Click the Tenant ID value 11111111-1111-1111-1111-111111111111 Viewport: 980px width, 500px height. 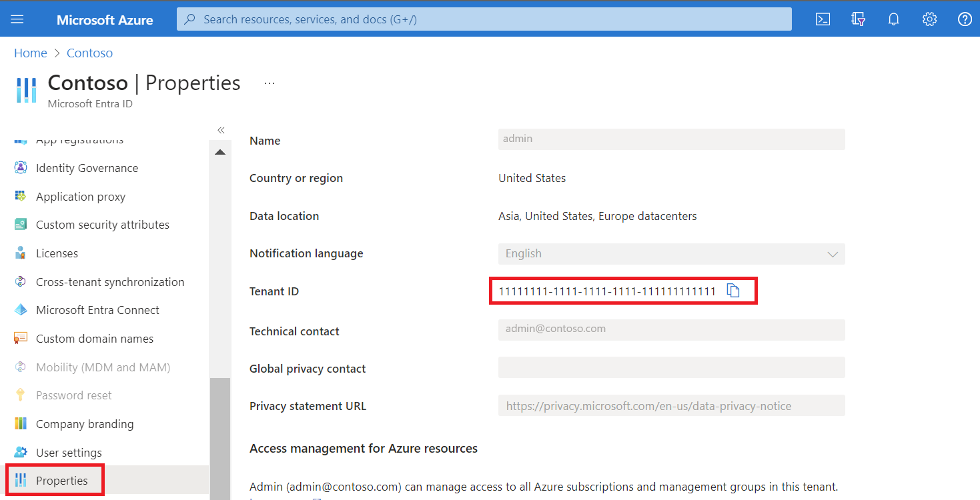click(x=607, y=291)
